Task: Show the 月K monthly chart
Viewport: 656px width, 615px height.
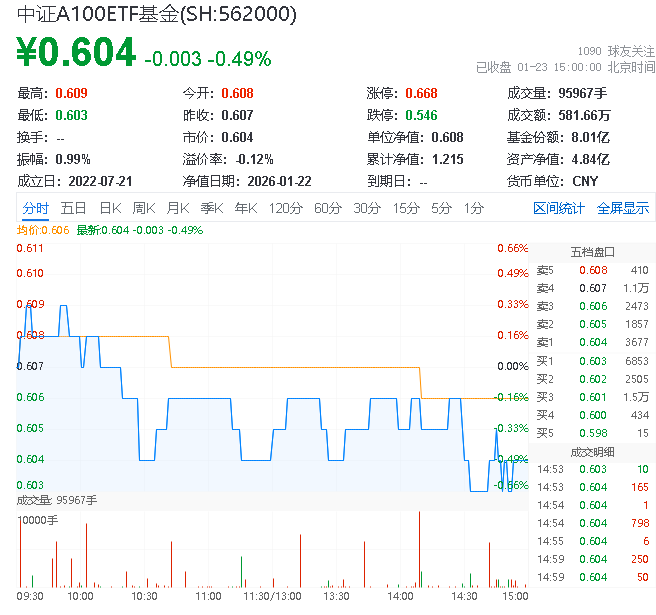Action: point(178,208)
